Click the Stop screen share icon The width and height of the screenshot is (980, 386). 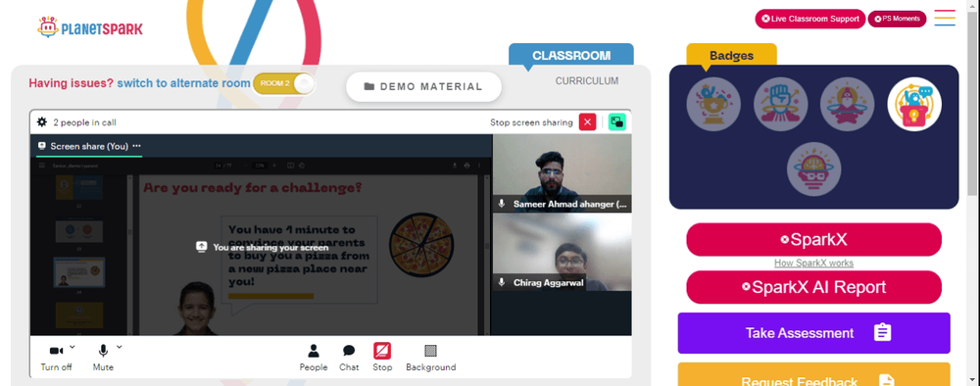click(382, 351)
